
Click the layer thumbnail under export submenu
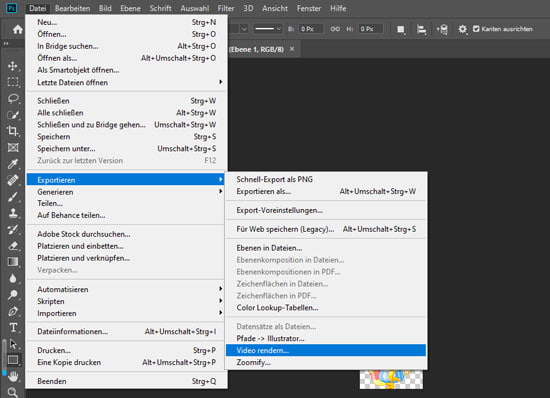(x=391, y=379)
